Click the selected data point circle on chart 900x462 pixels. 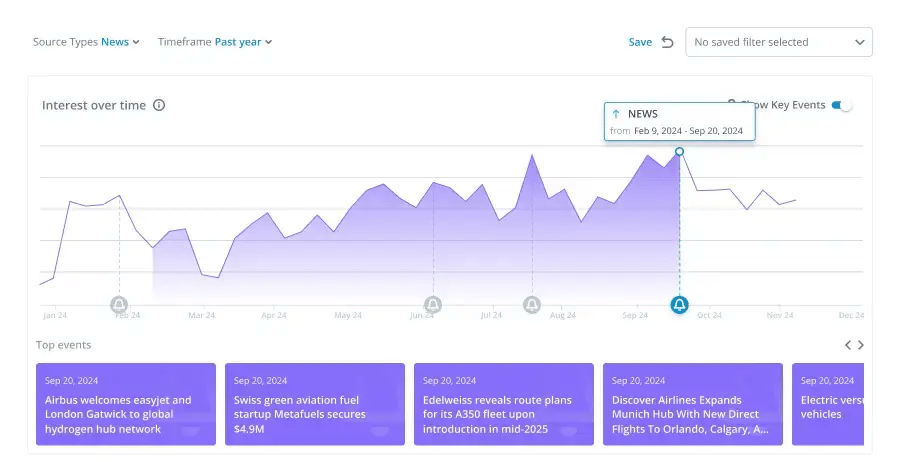click(x=680, y=152)
